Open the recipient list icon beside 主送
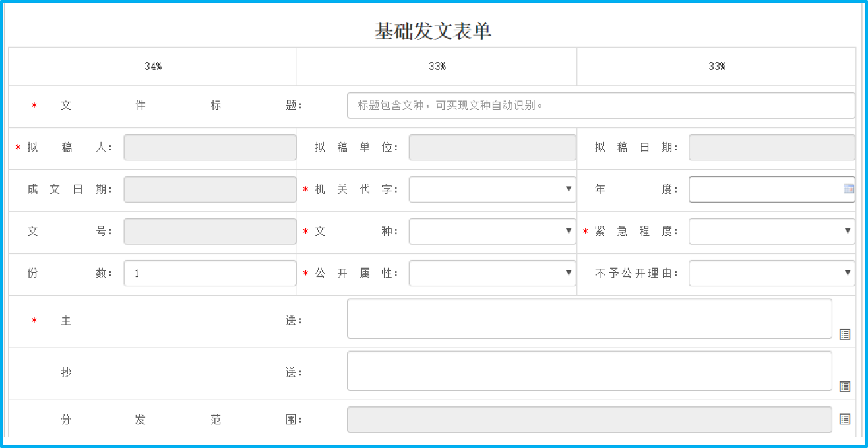 845,334
